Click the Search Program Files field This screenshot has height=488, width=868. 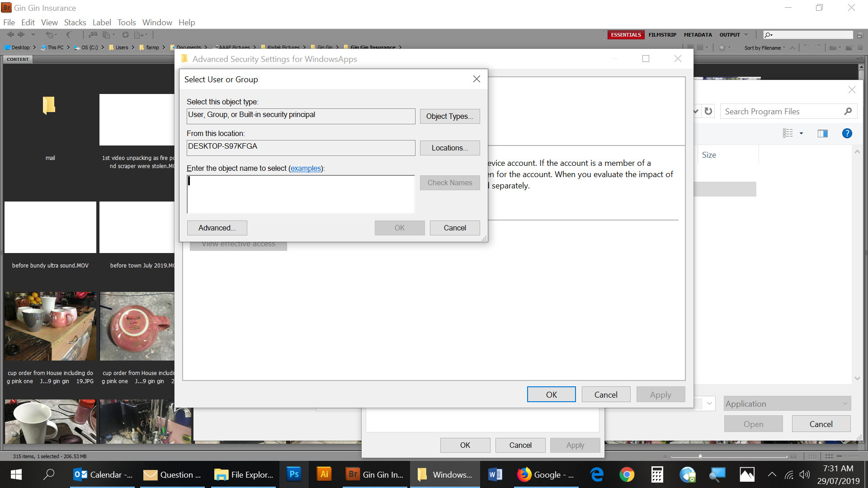[788, 111]
